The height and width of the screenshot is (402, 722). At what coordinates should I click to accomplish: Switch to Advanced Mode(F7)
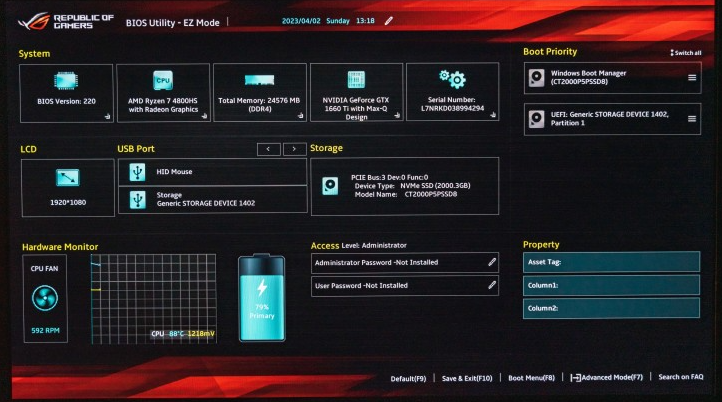606,377
